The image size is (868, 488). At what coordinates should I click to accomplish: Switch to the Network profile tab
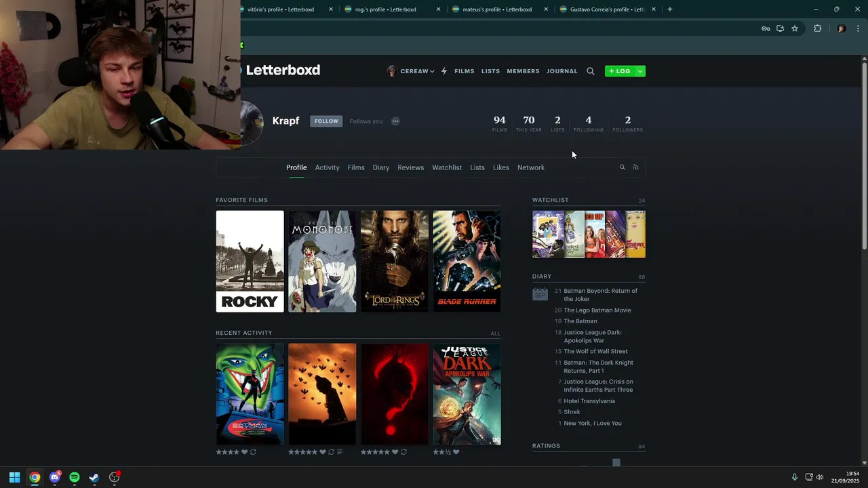point(531,167)
